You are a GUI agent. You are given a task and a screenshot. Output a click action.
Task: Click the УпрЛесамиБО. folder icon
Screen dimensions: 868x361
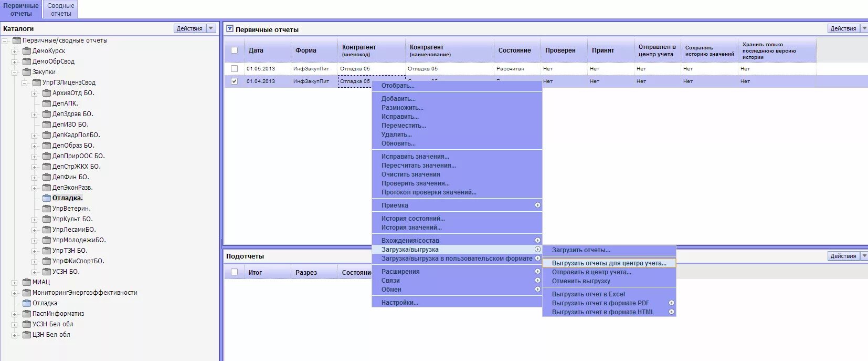tap(47, 230)
